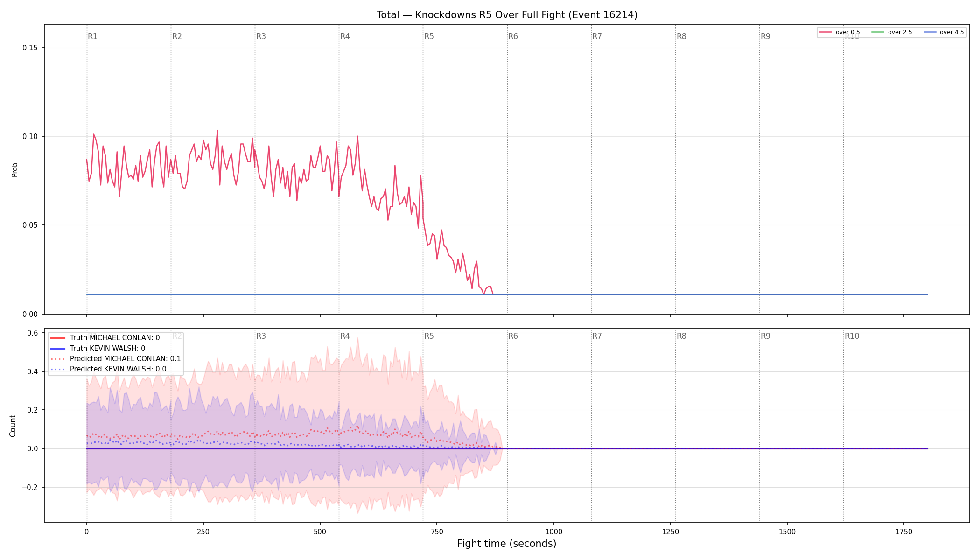
Task: Click the red line swatch beside 'over 0.5'
Action: 826,32
